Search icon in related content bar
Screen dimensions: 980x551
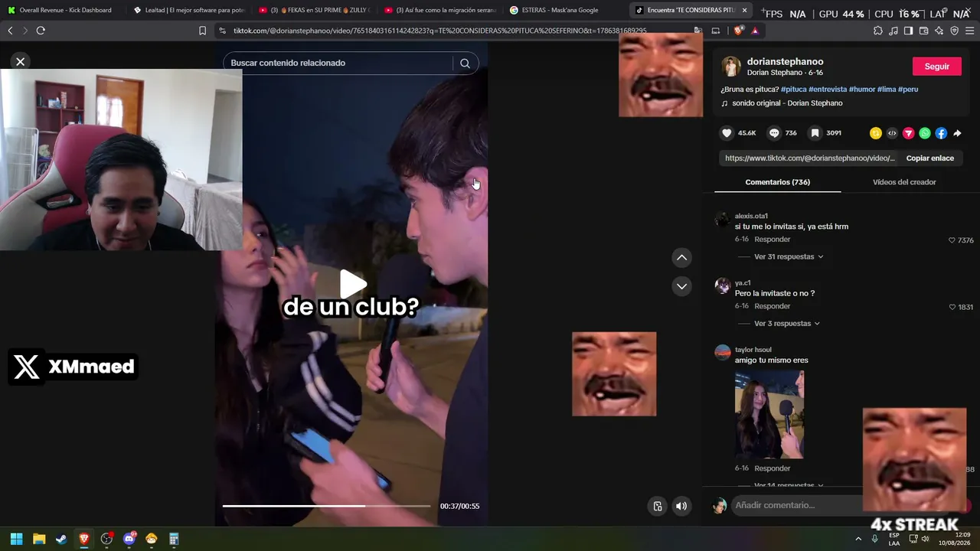coord(465,64)
